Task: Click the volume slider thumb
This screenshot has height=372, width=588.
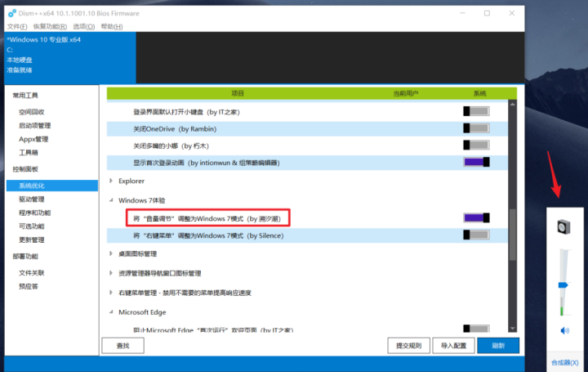Action: point(563,285)
